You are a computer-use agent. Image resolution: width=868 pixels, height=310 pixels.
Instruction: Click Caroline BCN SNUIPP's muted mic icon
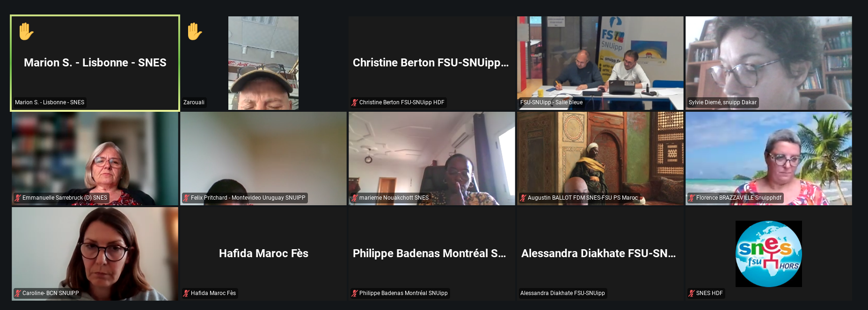point(18,293)
